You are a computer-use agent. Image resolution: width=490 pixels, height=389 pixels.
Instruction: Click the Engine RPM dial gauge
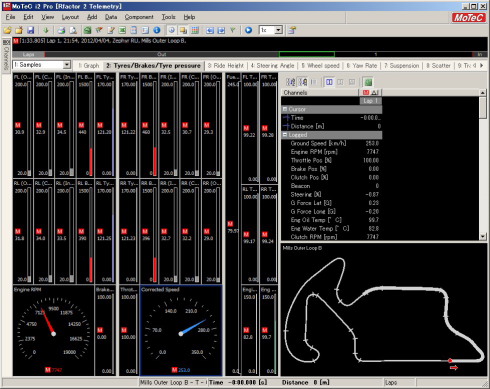(53, 330)
